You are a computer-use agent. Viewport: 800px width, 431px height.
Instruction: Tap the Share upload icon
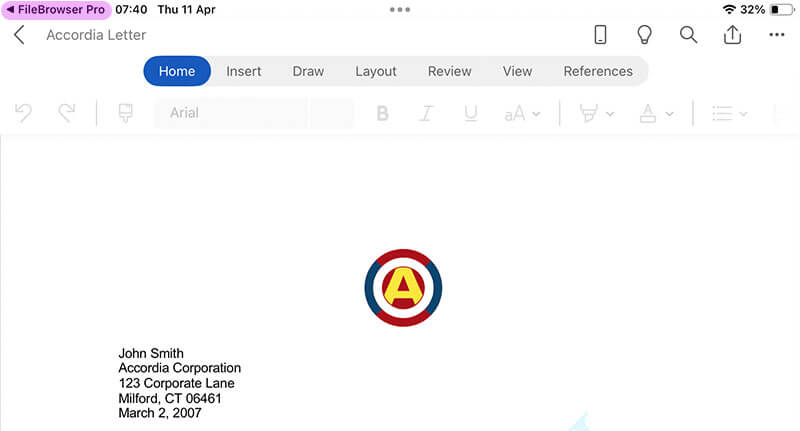[x=732, y=35]
